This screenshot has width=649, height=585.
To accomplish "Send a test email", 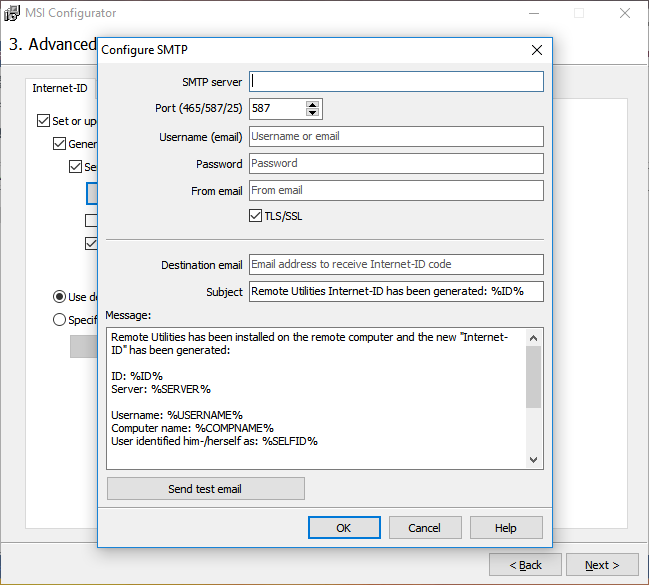I will 206,489.
